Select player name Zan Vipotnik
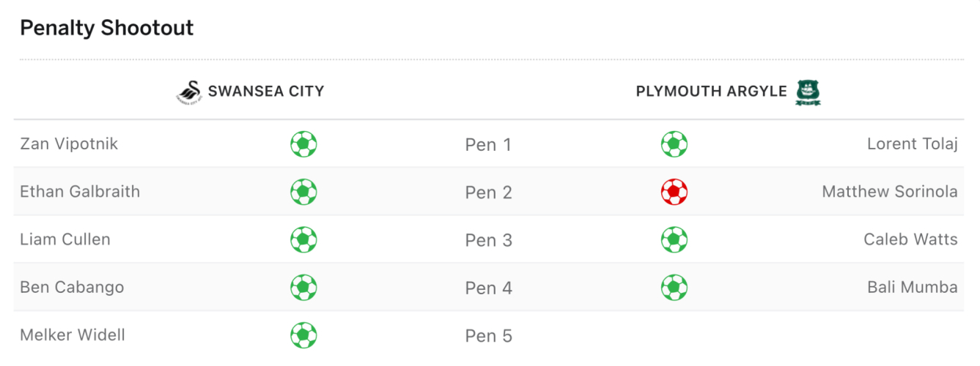This screenshot has height=366, width=980. [x=69, y=143]
